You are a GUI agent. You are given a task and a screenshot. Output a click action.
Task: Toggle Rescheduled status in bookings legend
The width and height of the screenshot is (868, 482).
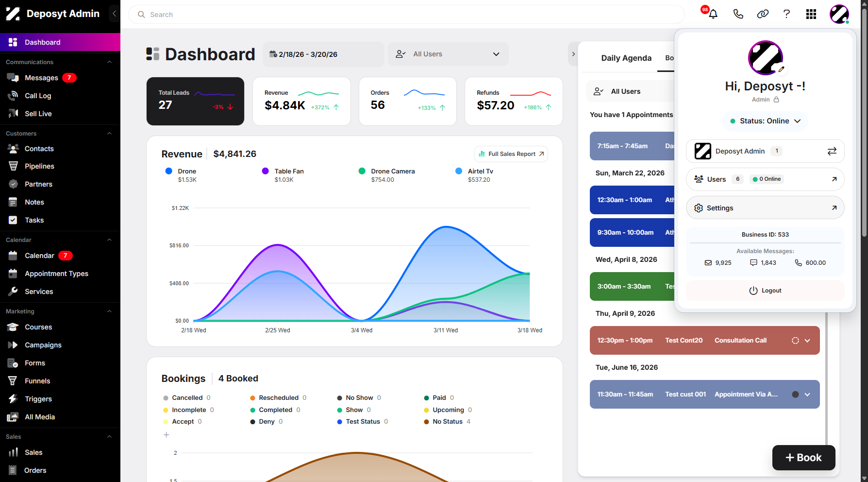click(278, 397)
